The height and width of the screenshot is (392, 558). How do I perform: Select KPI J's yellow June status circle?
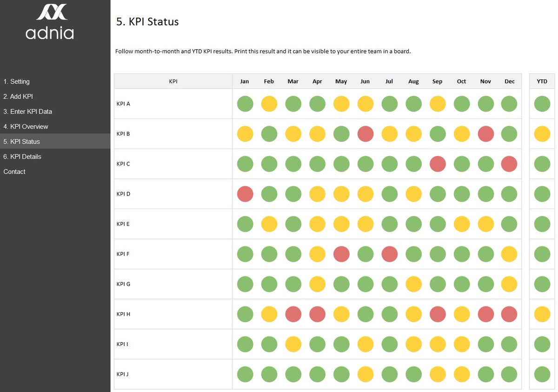coord(365,374)
